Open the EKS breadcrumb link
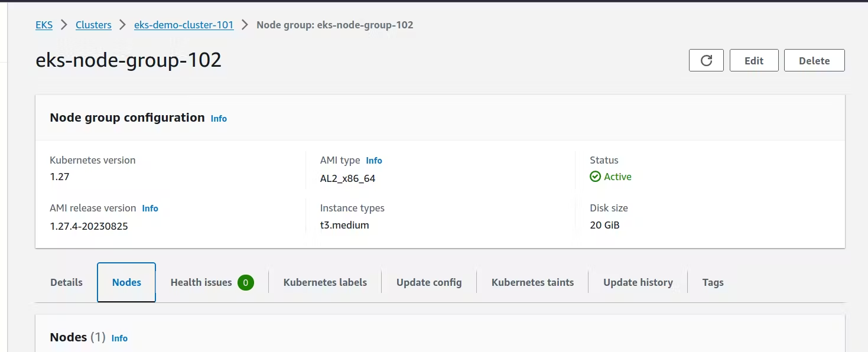Viewport: 868px width, 352px height. pos(44,25)
